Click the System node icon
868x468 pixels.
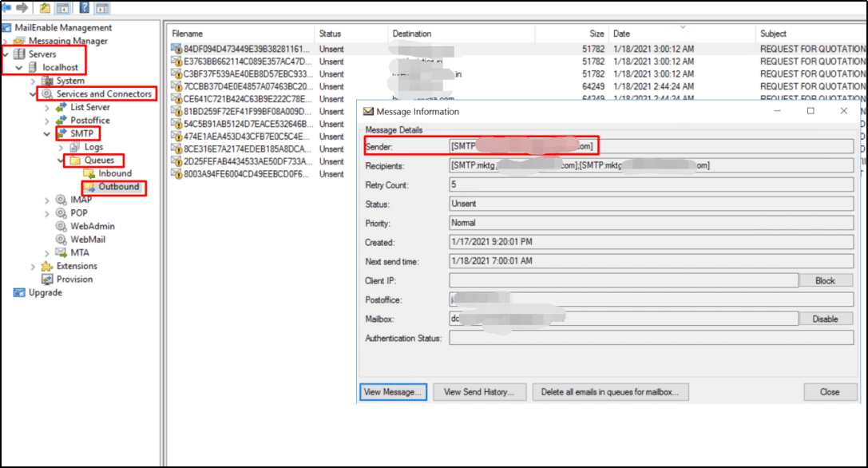pyautogui.click(x=48, y=81)
